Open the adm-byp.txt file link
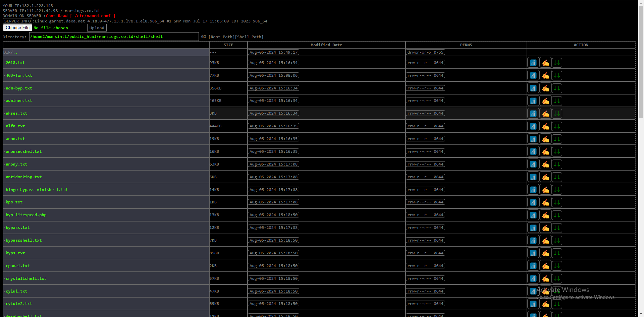This screenshot has height=317, width=644. [19, 88]
